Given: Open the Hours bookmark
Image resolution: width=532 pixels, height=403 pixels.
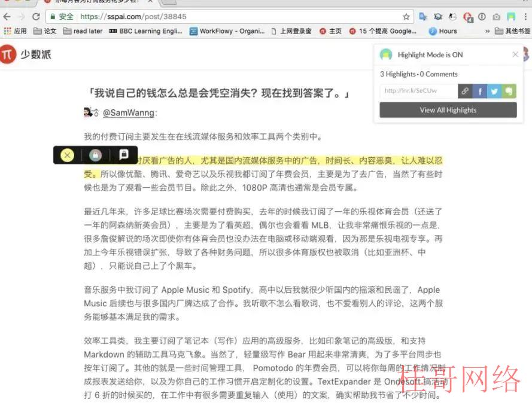Looking at the screenshot, I should 443,31.
